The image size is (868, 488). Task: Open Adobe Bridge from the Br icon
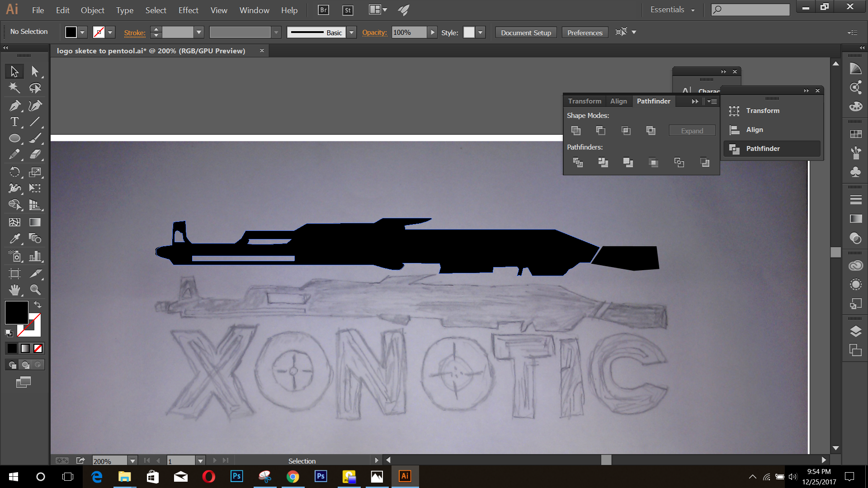[323, 10]
